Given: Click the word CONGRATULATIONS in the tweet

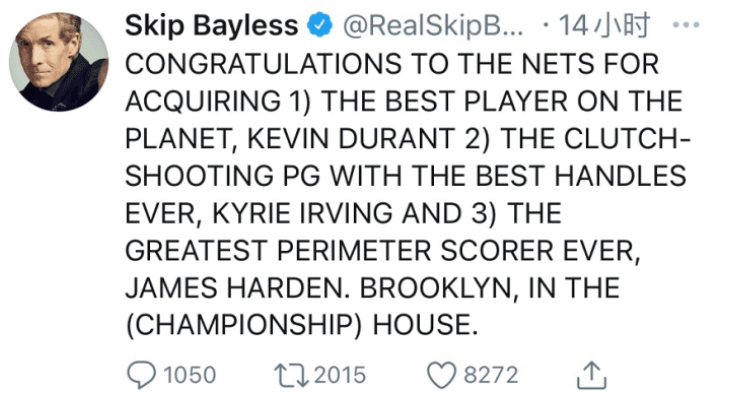Looking at the screenshot, I should [x=263, y=64].
